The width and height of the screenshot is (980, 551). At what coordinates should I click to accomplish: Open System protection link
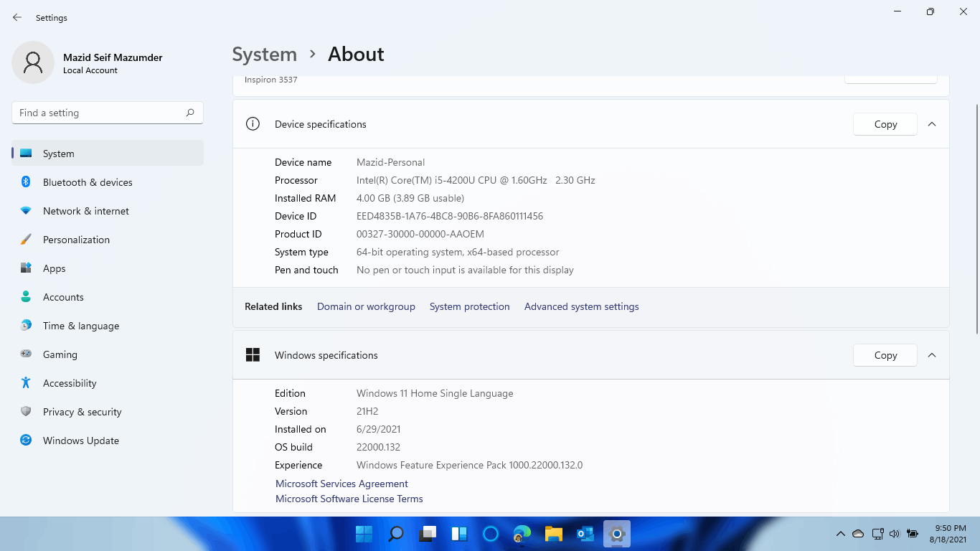[x=469, y=306]
